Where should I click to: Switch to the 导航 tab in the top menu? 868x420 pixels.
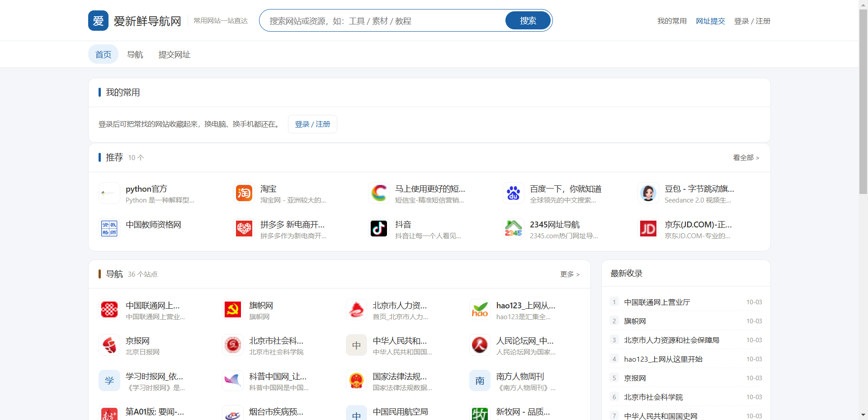point(135,54)
